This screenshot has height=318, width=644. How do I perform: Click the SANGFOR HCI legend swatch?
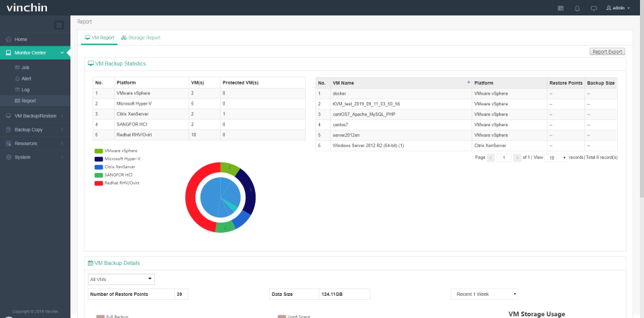pos(99,175)
